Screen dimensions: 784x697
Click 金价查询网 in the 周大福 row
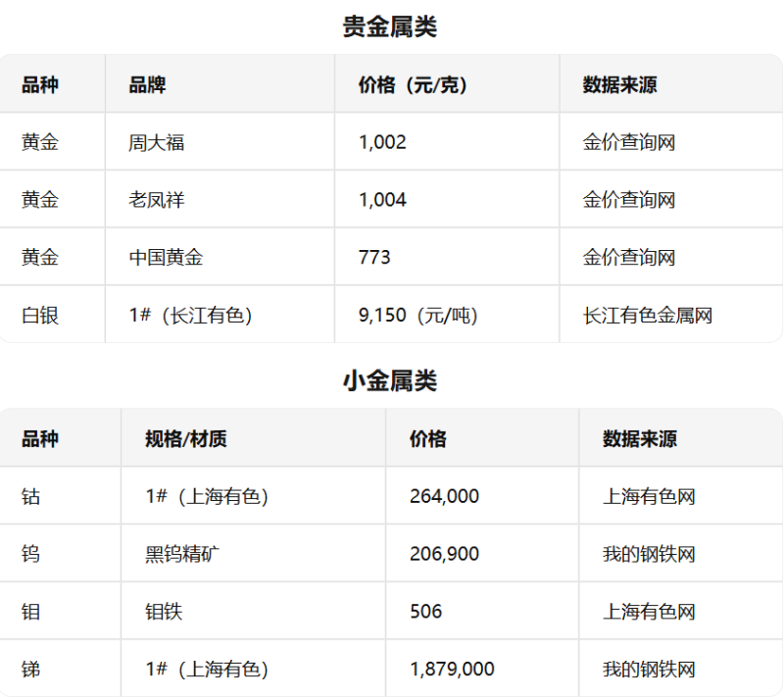629,142
